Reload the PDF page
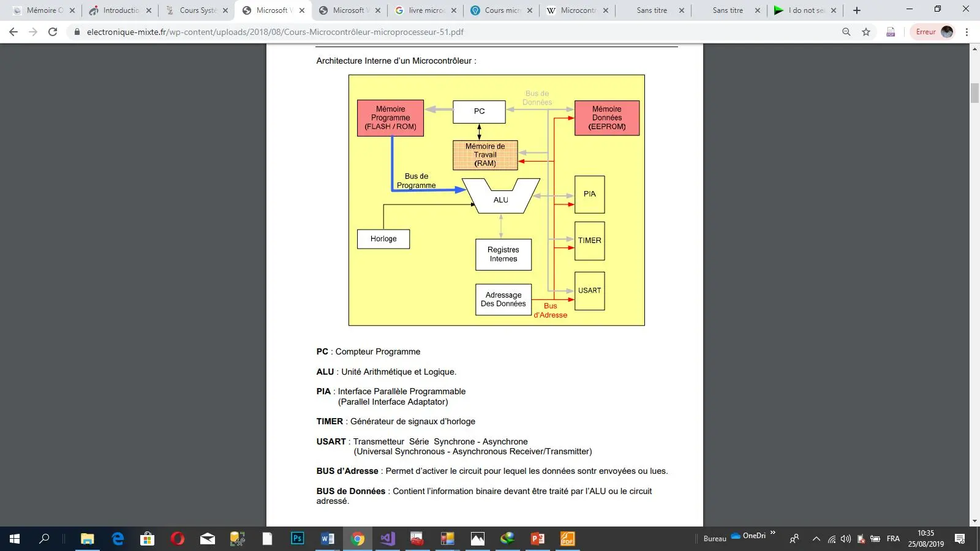The width and height of the screenshot is (980, 551). click(x=53, y=32)
